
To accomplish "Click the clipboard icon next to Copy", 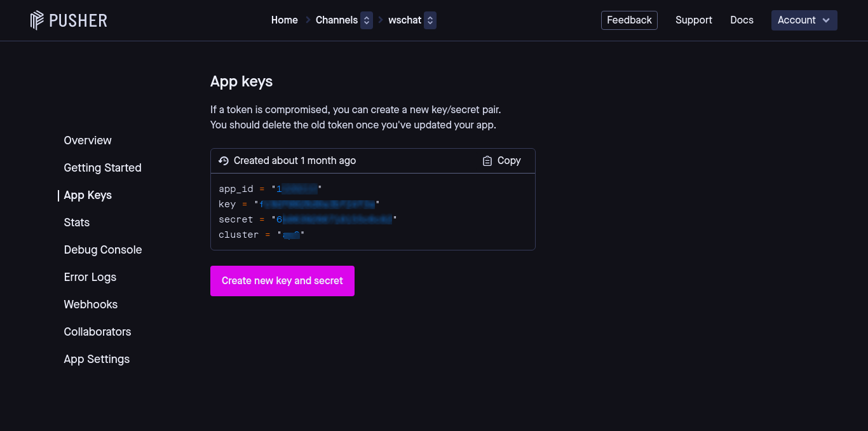I will point(487,161).
